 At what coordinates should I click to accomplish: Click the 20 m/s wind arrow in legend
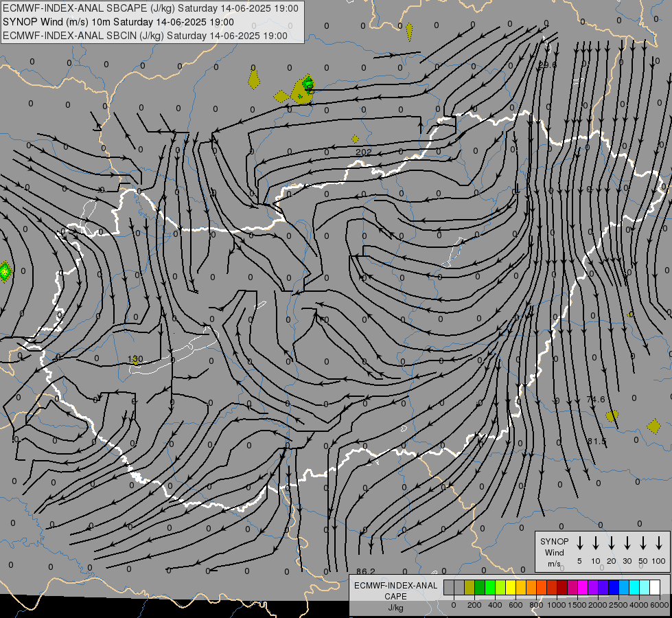612,543
